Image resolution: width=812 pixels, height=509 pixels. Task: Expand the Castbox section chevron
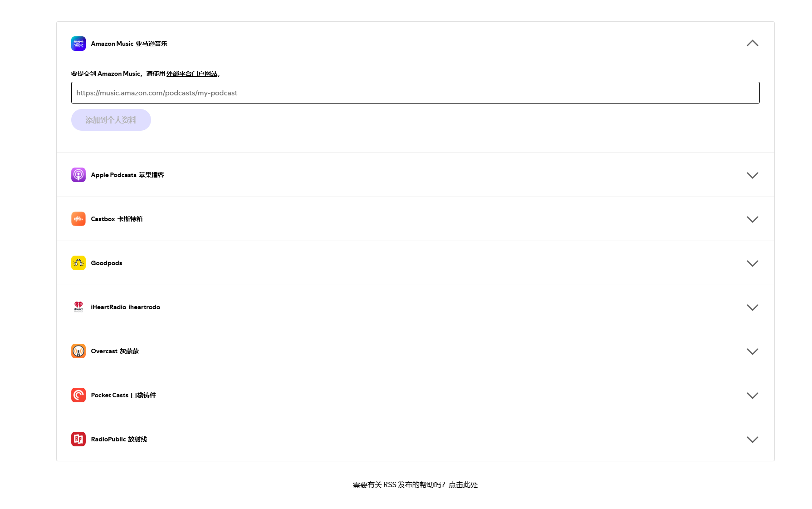[x=753, y=219]
